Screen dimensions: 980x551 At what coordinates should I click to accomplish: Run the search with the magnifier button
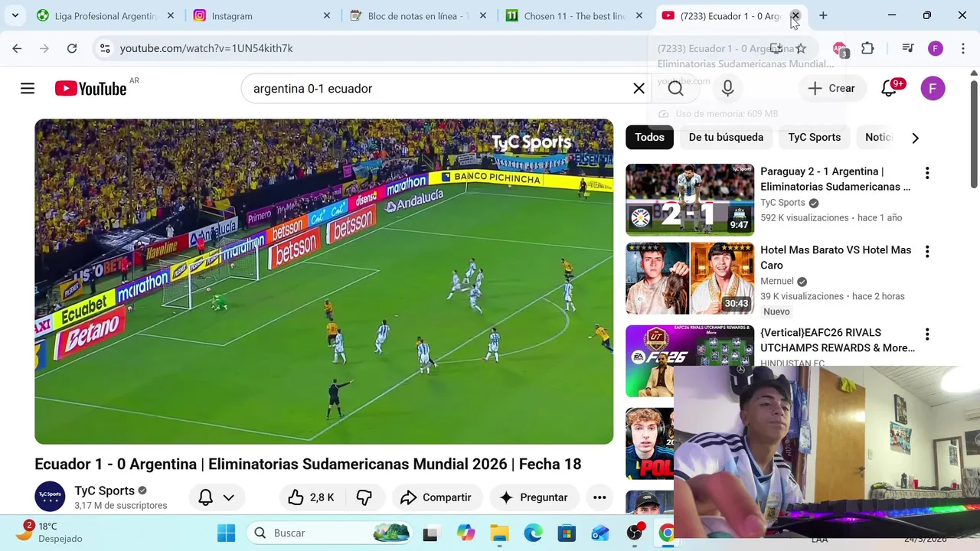click(675, 89)
